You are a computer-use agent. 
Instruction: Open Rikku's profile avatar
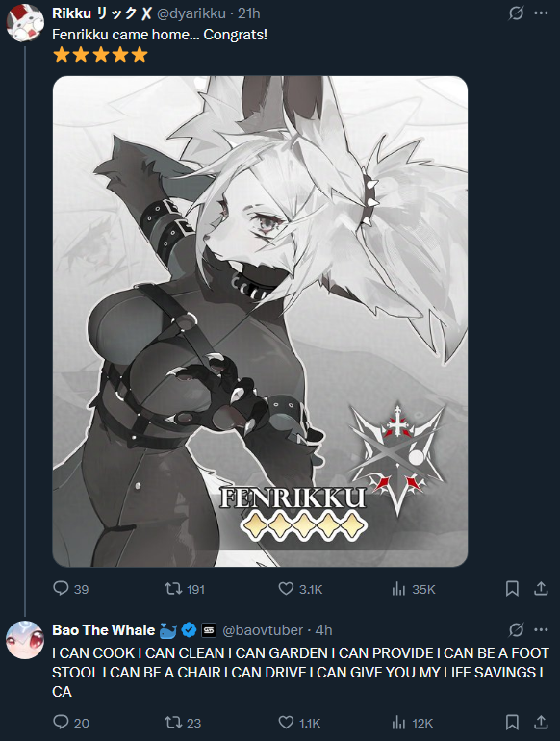coord(25,23)
